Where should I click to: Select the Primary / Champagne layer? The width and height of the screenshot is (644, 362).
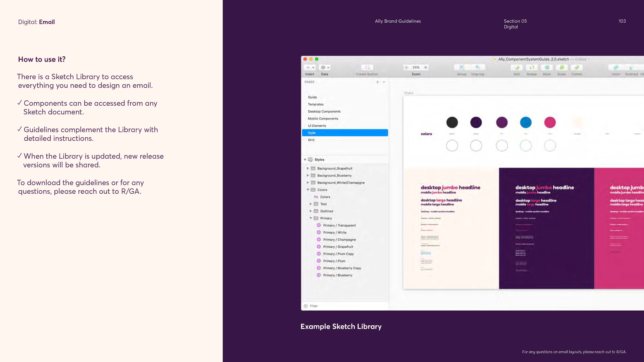coord(339,240)
